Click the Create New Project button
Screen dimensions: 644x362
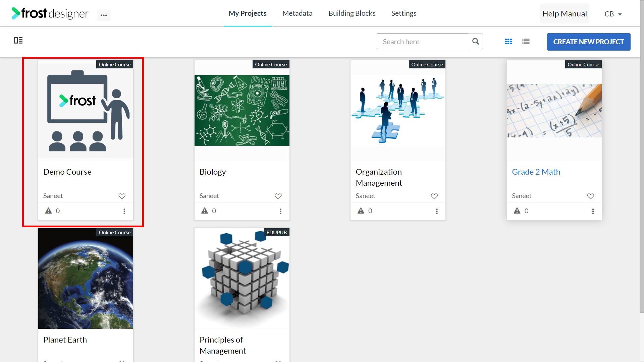(589, 42)
